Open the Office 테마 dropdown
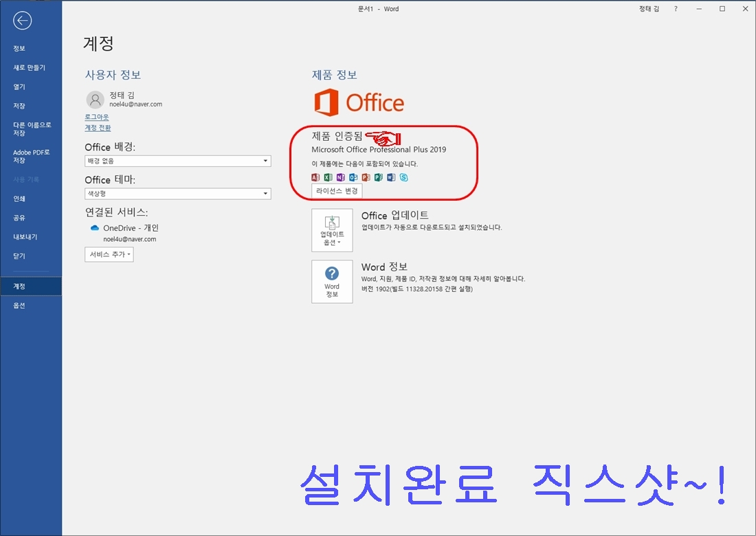 click(x=177, y=194)
